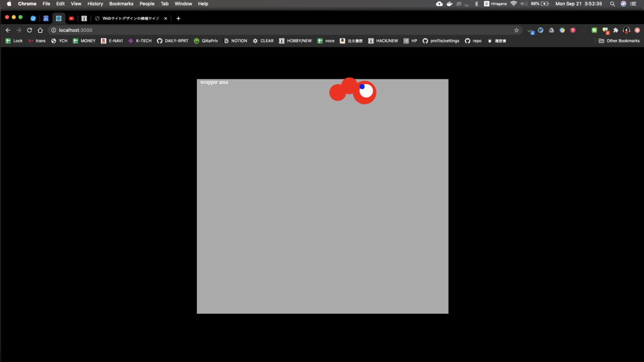Open the File menu
Viewport: 644px width, 362px height.
coord(47,4)
